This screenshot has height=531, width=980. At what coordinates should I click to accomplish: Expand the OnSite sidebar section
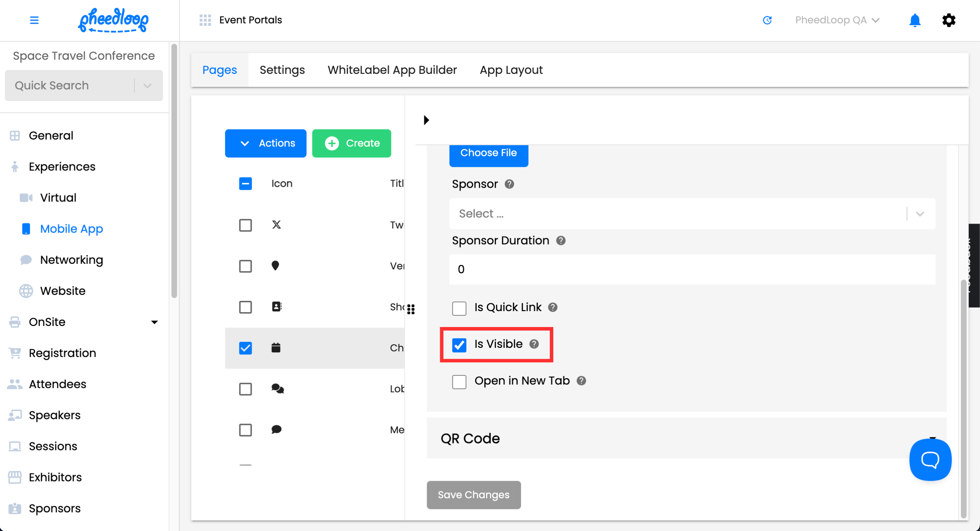pos(154,322)
